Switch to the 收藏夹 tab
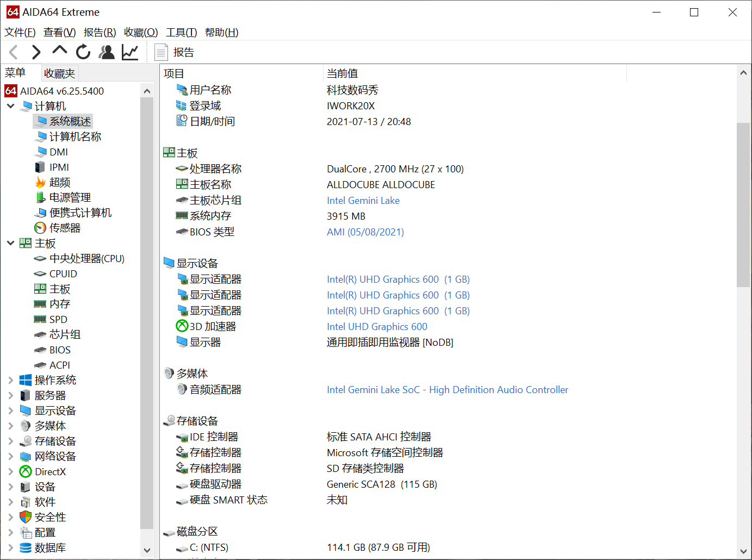Image resolution: width=752 pixels, height=560 pixels. (60, 73)
